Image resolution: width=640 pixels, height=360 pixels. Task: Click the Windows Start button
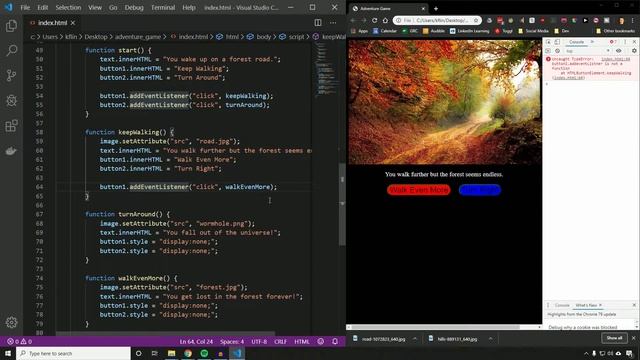click(x=8, y=353)
